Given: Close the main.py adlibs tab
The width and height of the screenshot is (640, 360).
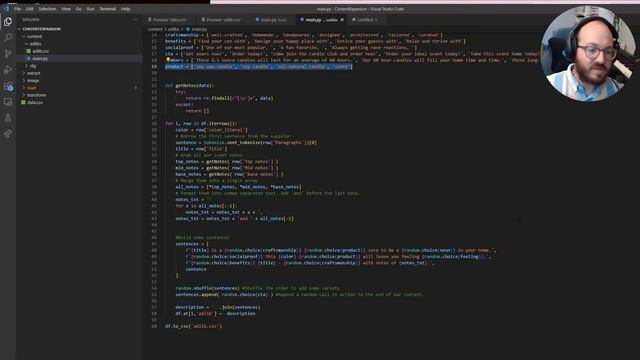Looking at the screenshot, I should point(342,20).
